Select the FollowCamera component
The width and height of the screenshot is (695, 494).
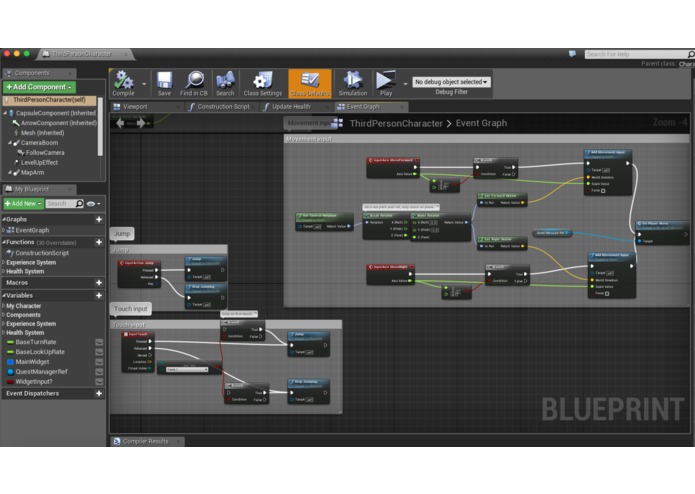[45, 153]
